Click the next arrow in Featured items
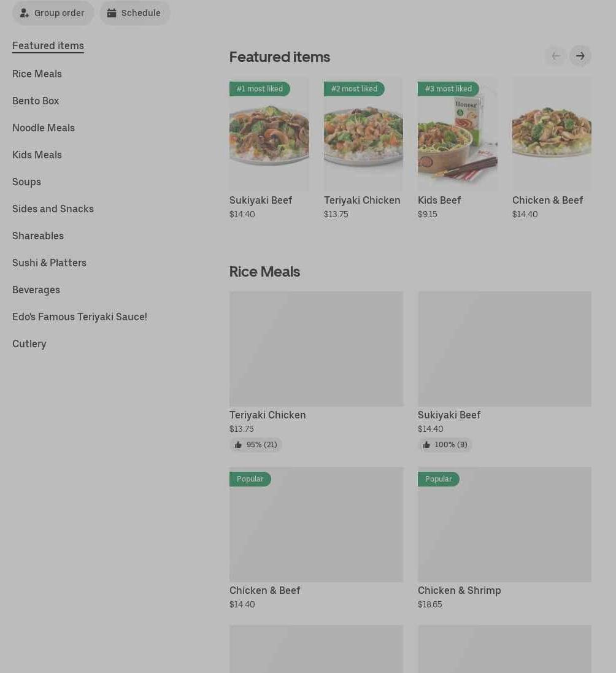 coord(580,56)
